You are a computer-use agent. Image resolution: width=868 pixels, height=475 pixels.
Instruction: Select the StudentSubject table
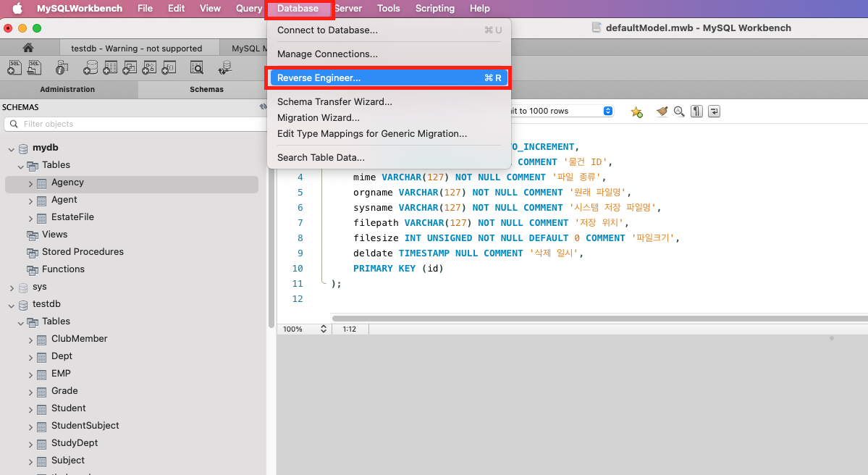(x=85, y=425)
